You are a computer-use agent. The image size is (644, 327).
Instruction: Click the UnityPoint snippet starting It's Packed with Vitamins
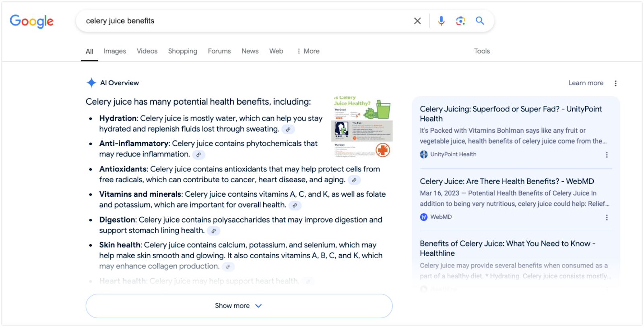pyautogui.click(x=514, y=136)
